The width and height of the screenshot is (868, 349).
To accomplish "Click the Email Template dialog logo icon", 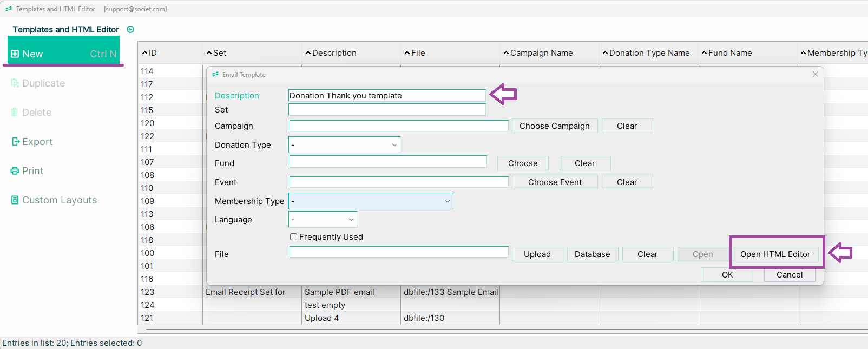I will [x=216, y=75].
